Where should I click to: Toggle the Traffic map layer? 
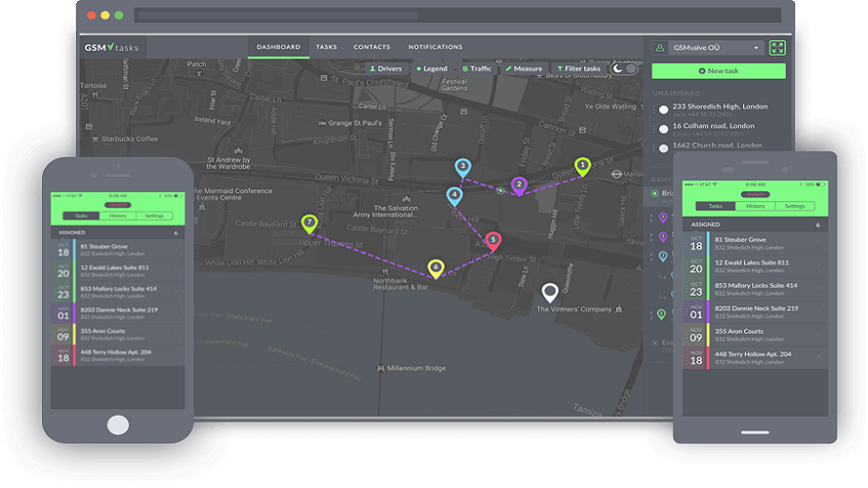(x=478, y=69)
